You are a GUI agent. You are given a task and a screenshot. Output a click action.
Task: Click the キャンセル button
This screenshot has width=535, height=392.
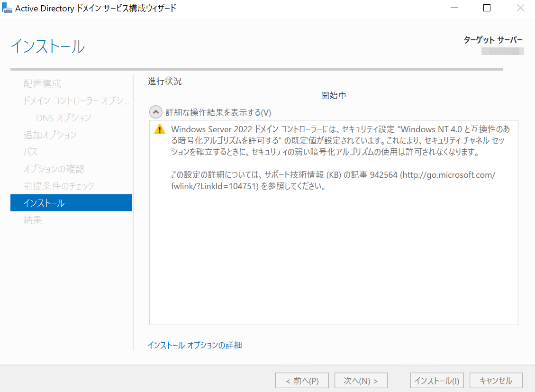[x=496, y=381]
